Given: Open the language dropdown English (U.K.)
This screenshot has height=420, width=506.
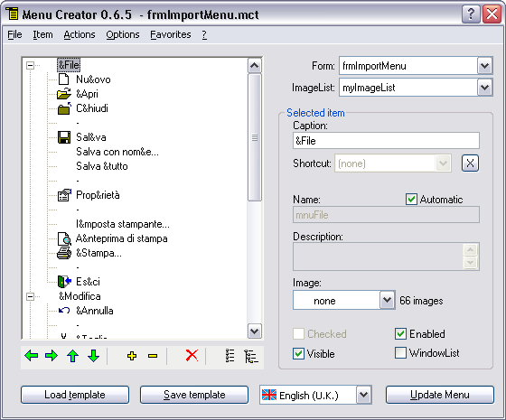Looking at the screenshot, I should [363, 395].
